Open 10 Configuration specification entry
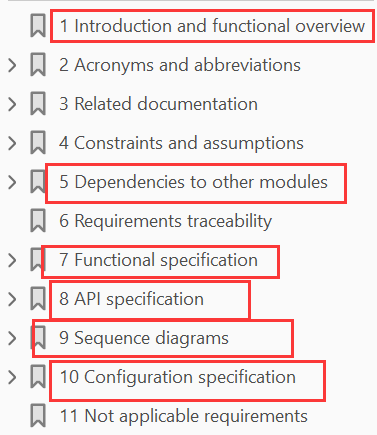The image size is (377, 435). tap(178, 377)
